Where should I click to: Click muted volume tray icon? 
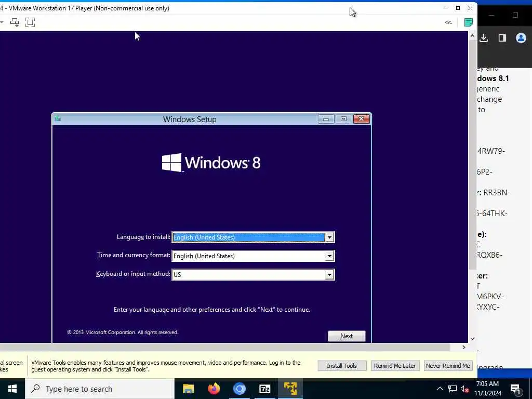point(465,389)
